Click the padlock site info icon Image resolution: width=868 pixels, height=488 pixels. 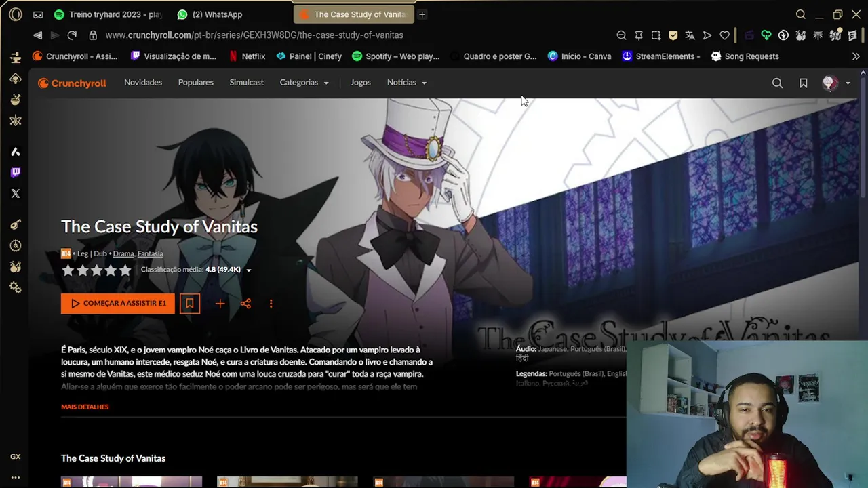click(x=93, y=35)
